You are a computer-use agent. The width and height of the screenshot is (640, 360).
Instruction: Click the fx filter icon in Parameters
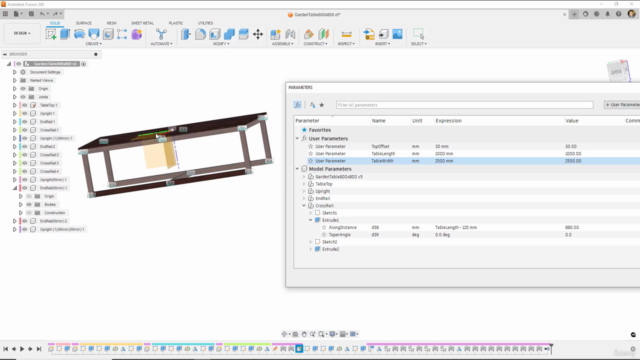click(298, 105)
